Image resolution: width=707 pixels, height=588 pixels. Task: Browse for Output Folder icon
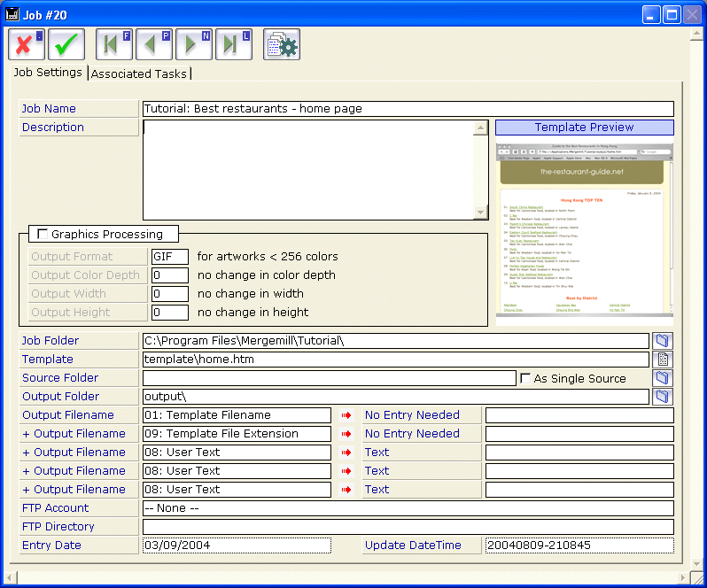click(663, 397)
